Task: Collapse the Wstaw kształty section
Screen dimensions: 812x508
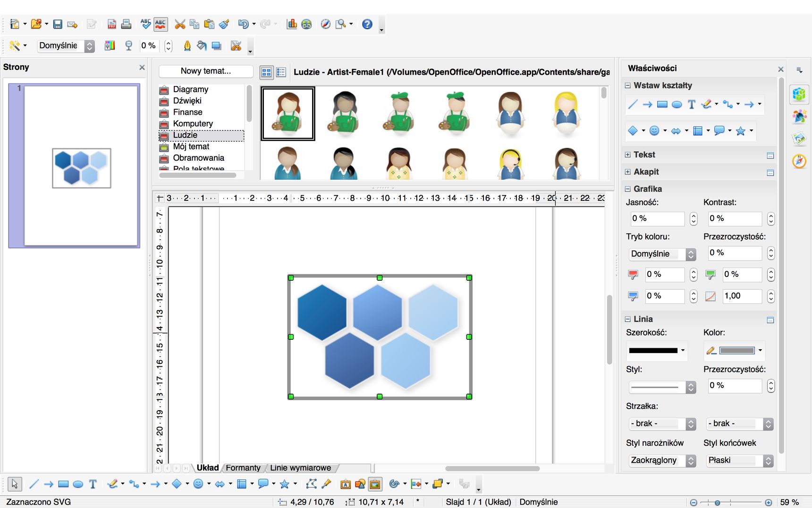Action: (628, 86)
